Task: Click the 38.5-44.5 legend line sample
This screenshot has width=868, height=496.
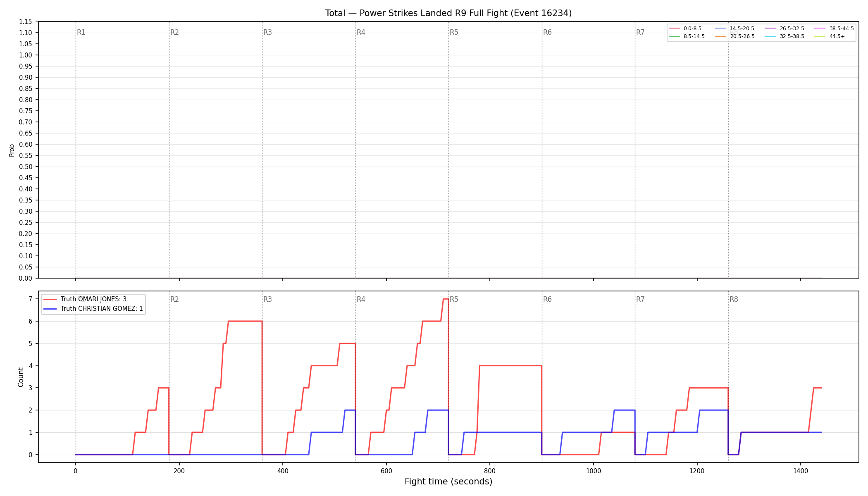Action: pos(820,29)
